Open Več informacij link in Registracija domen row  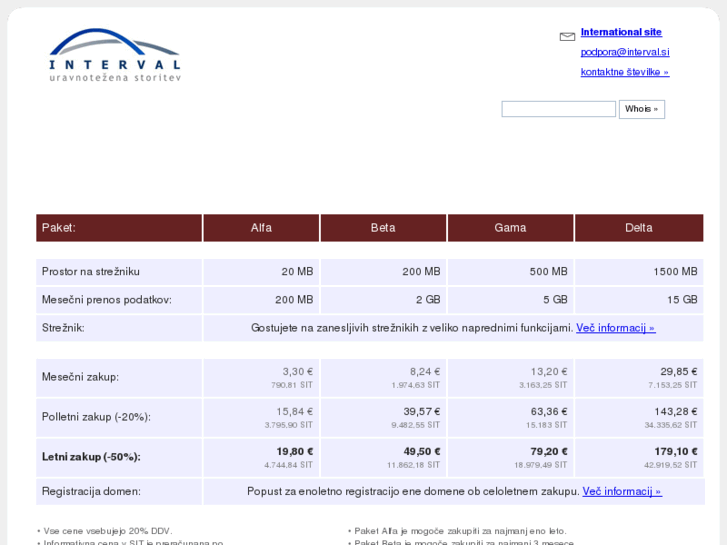click(622, 491)
